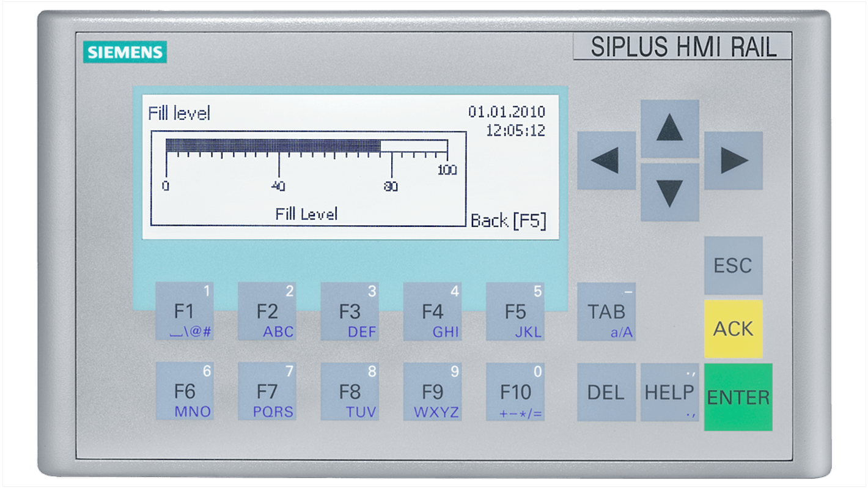Select the F3 DEF key
The image size is (868, 488).
[350, 312]
